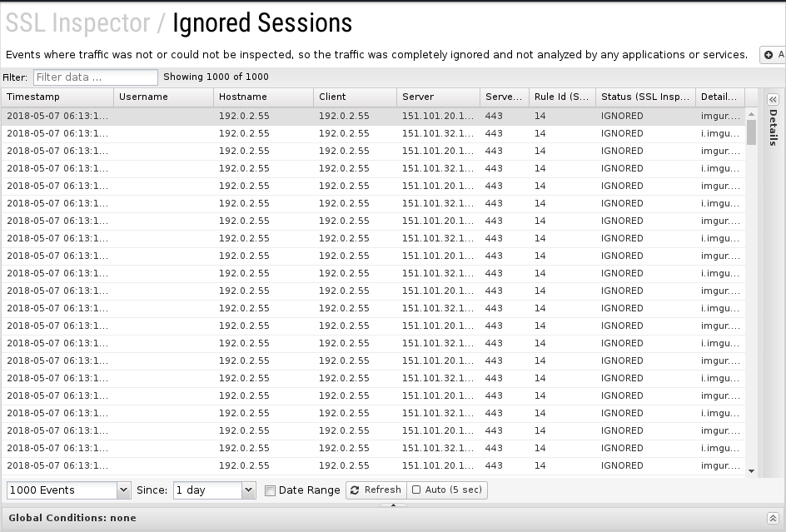
Task: Expand the Details side panel
Action: point(773,98)
